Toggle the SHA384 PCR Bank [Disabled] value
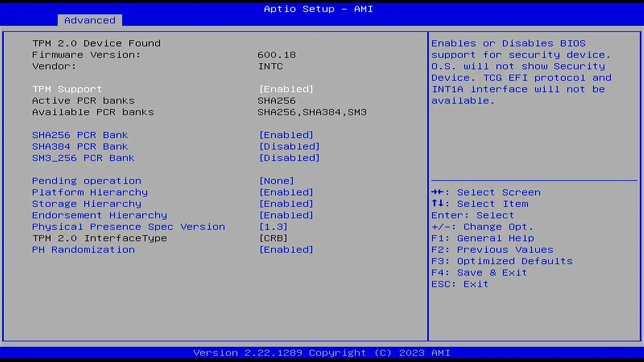The image size is (644, 362). (289, 146)
